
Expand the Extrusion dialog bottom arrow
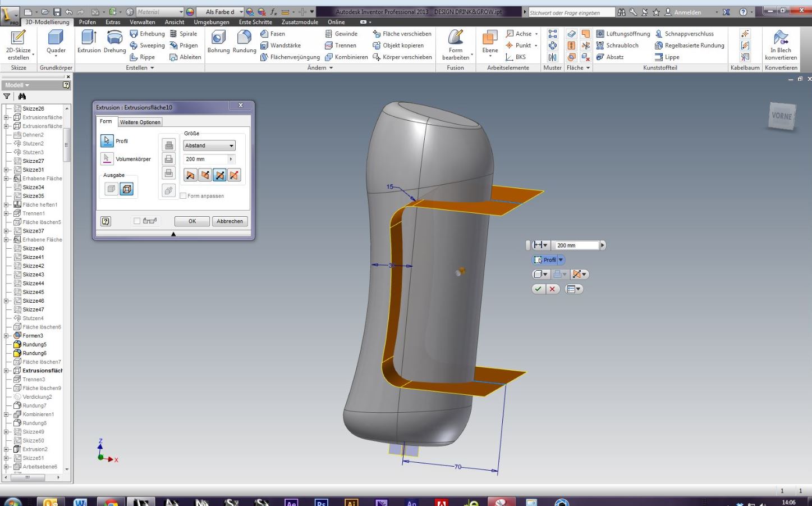coord(173,234)
